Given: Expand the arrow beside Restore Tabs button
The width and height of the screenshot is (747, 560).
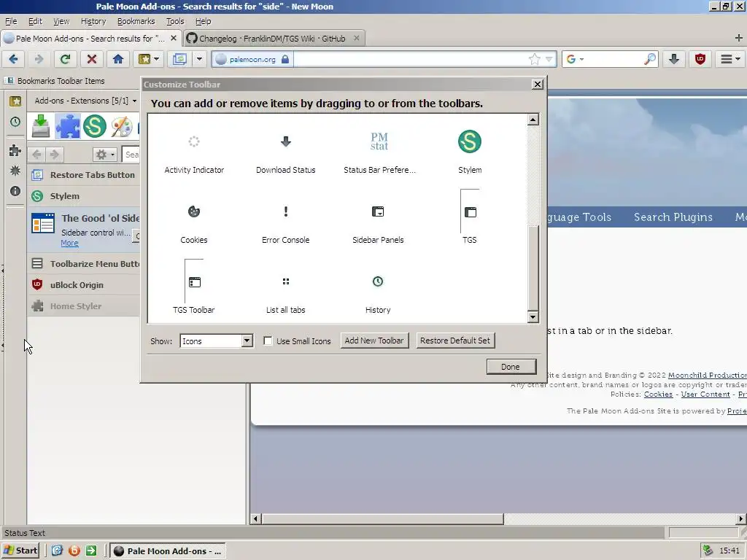Looking at the screenshot, I should (x=199, y=59).
